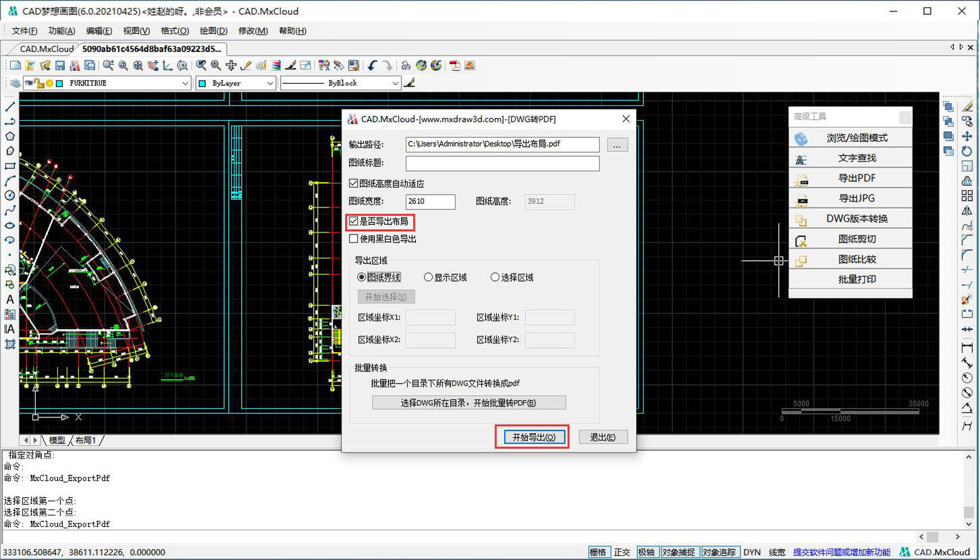Click the Pan (cross arrows) toolbar icon
This screenshot has height=560, width=980.
coord(231,66)
